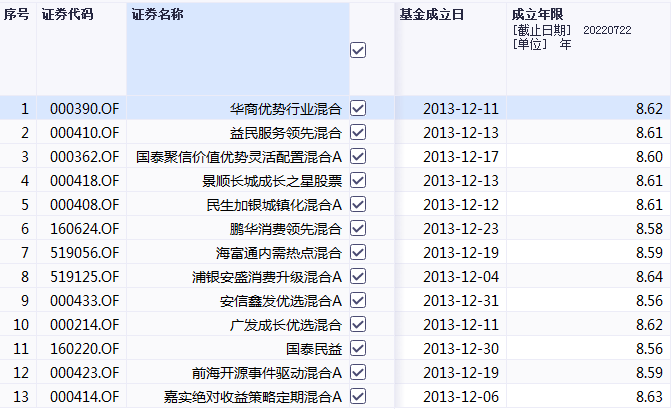Select inception date 2013-12-04
This screenshot has width=671, height=412.
[x=461, y=276]
